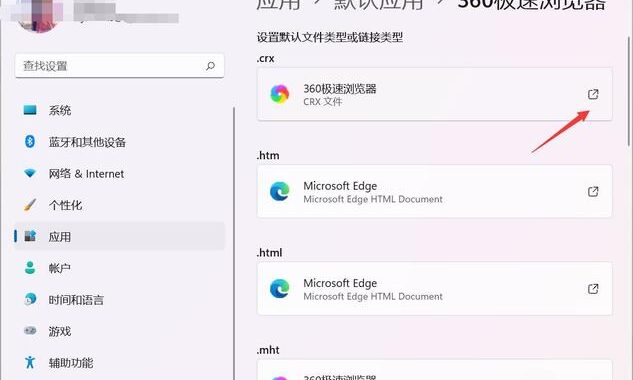Click the Bluetooth icon in sidebar
Screen dimensions: 633x380
click(30, 141)
